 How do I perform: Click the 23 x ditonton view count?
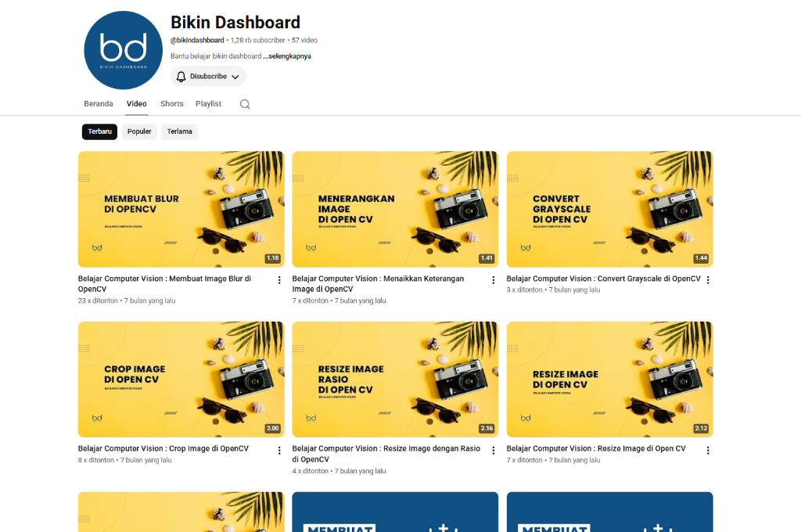[98, 301]
